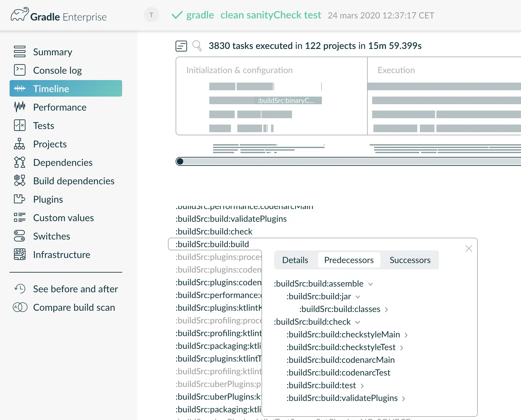Open the Projects section

(x=50, y=144)
